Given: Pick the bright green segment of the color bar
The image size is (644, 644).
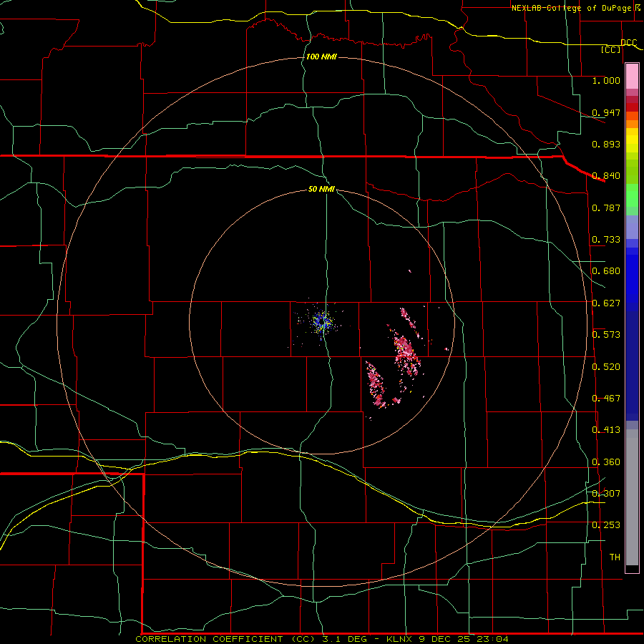Looking at the screenshot, I should pos(632,195).
